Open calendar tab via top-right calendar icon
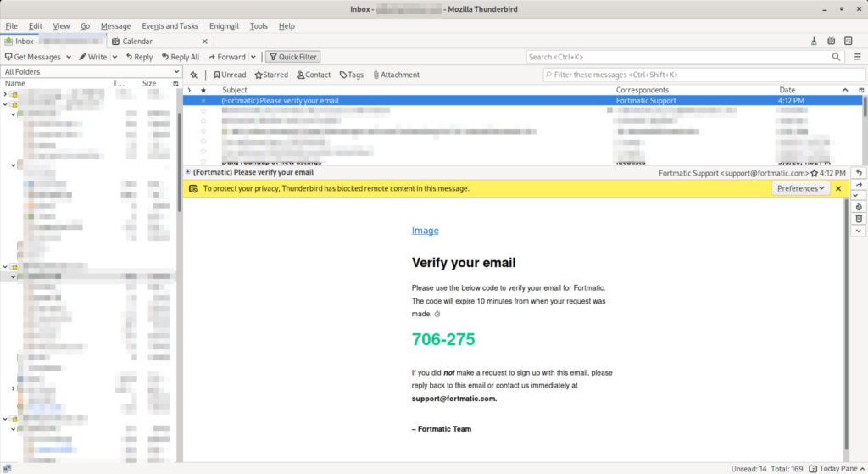This screenshot has height=474, width=868. point(831,41)
